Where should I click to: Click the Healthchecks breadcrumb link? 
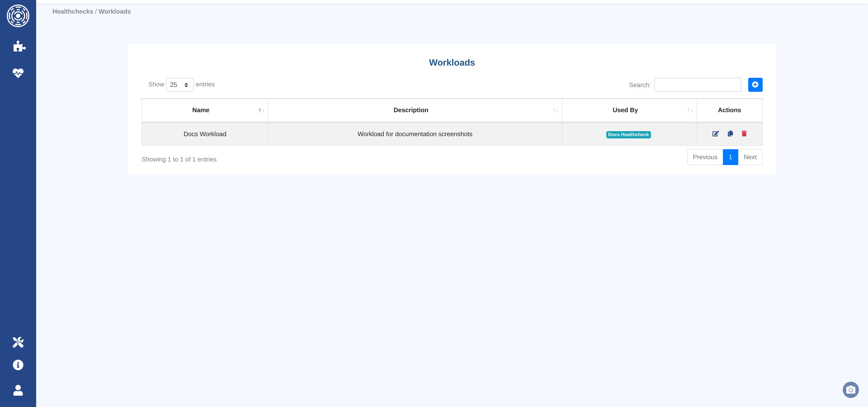72,12
